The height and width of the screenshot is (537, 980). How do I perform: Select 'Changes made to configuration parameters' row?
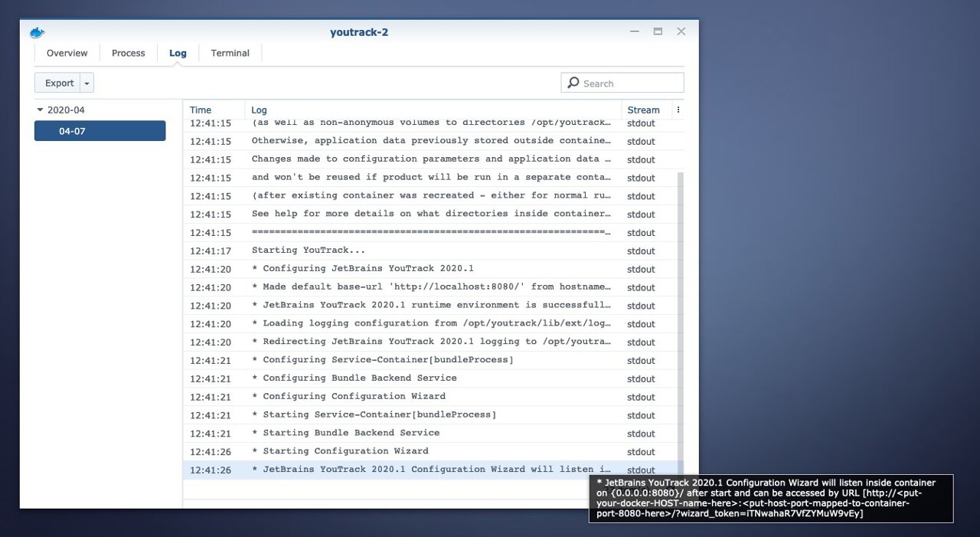430,159
